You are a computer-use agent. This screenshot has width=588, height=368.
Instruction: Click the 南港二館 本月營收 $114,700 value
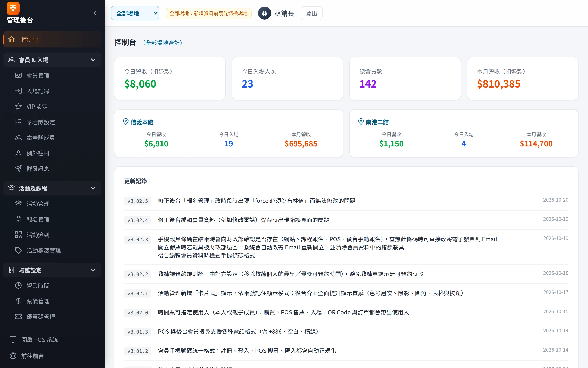click(536, 144)
